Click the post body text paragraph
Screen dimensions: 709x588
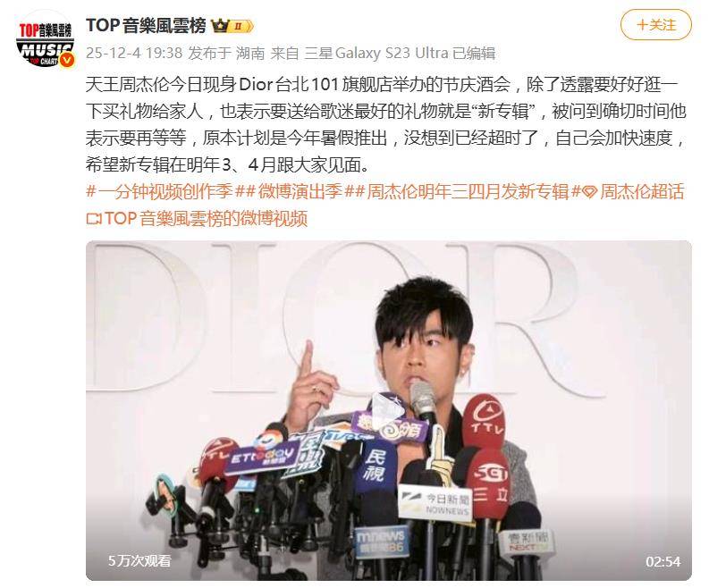pyautogui.click(x=386, y=125)
